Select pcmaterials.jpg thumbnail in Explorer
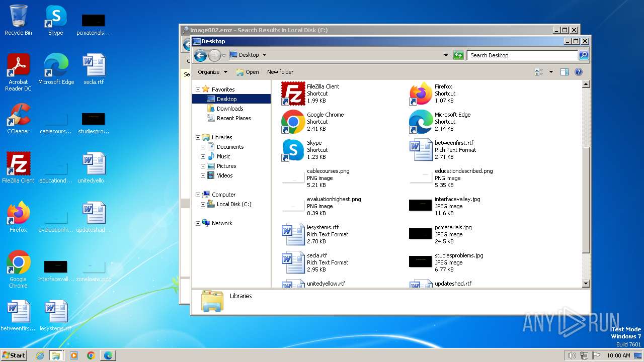This screenshot has width=644, height=362. coord(420,233)
